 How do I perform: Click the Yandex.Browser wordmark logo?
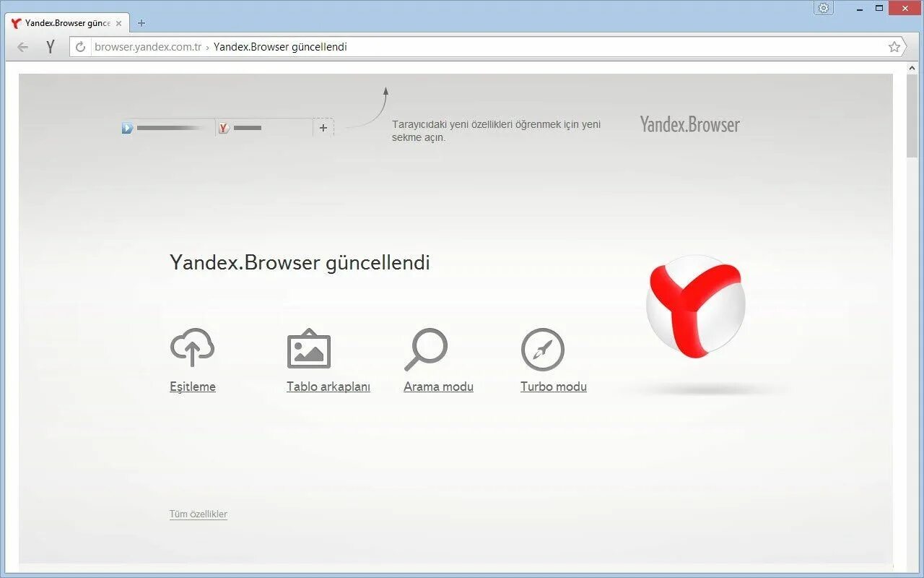690,124
